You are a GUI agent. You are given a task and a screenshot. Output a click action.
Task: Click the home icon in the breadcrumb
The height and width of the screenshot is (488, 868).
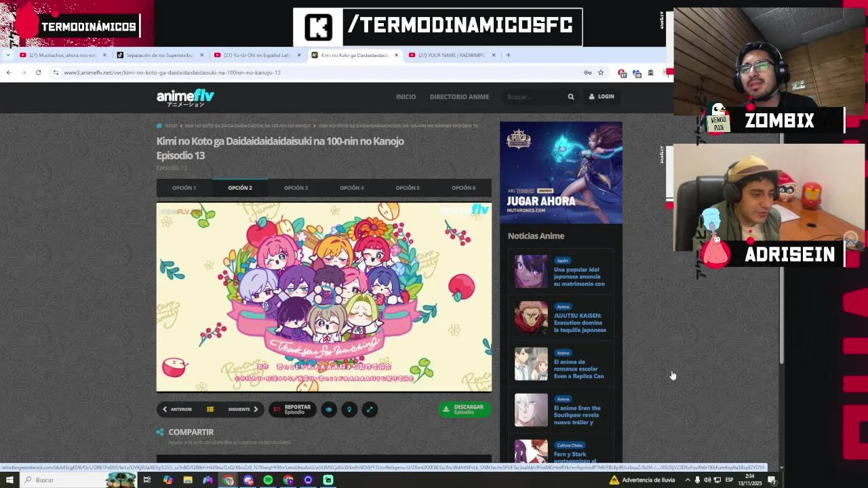[x=159, y=125]
